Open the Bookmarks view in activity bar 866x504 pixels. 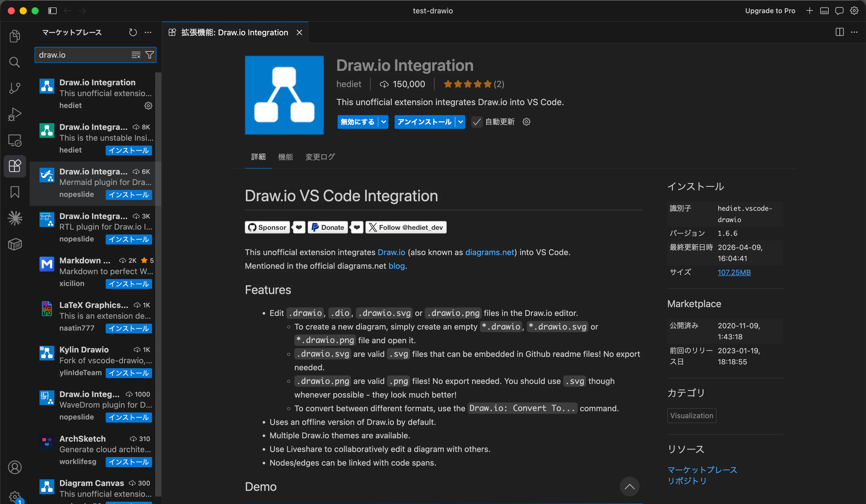click(x=14, y=192)
